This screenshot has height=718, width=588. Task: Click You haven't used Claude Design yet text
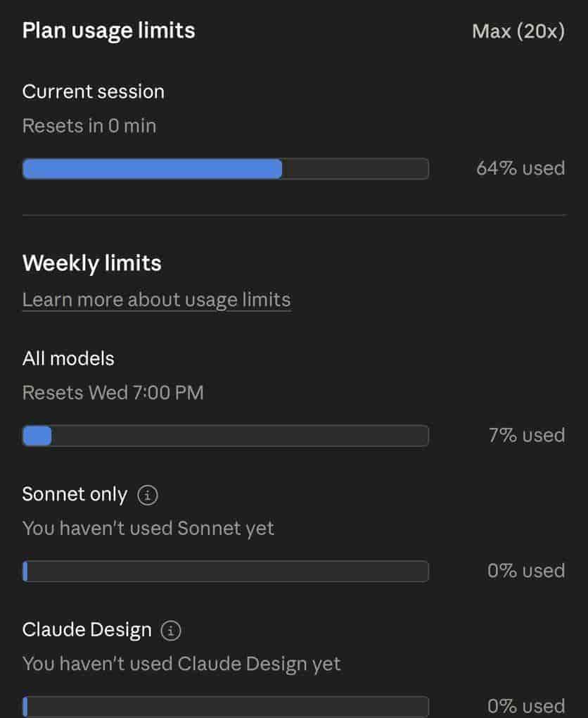(181, 663)
